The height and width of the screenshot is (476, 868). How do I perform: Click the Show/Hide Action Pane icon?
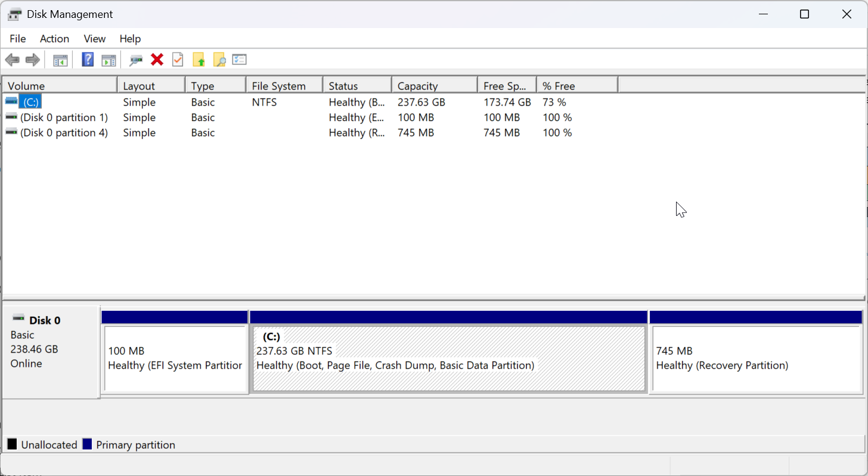click(x=108, y=60)
